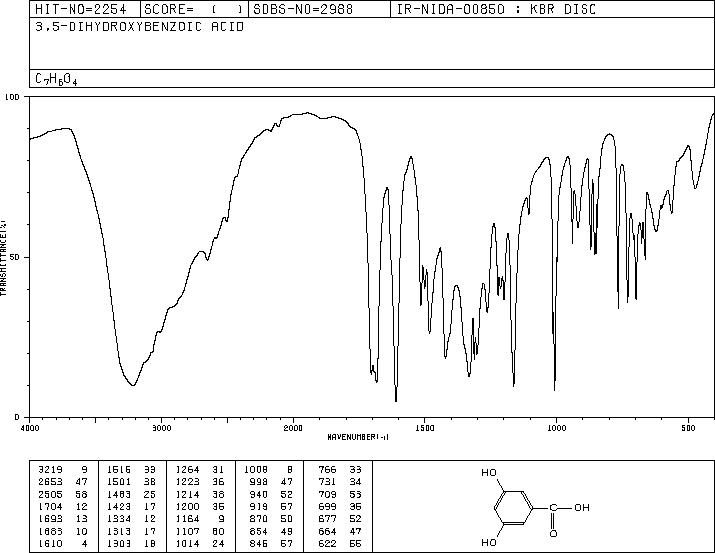Viewport: 715px width, 553px height.
Task: Click the lower HO group in structure
Action: pos(489,543)
